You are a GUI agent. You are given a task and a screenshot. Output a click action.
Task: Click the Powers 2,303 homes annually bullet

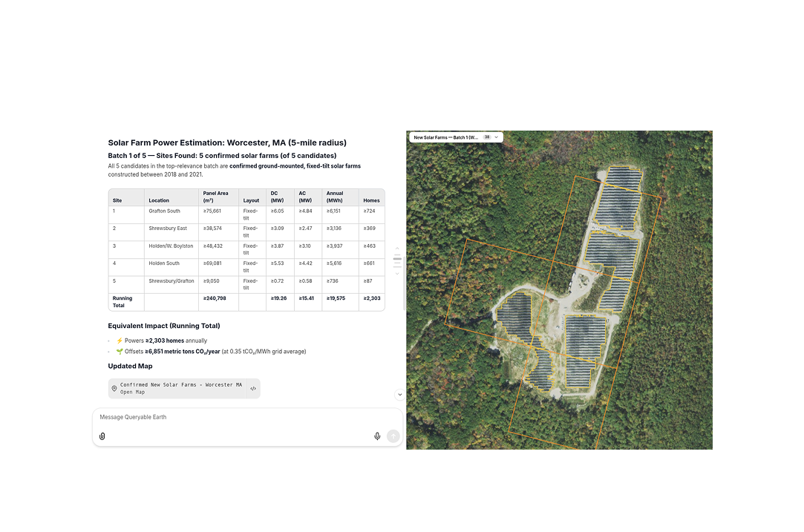162,341
